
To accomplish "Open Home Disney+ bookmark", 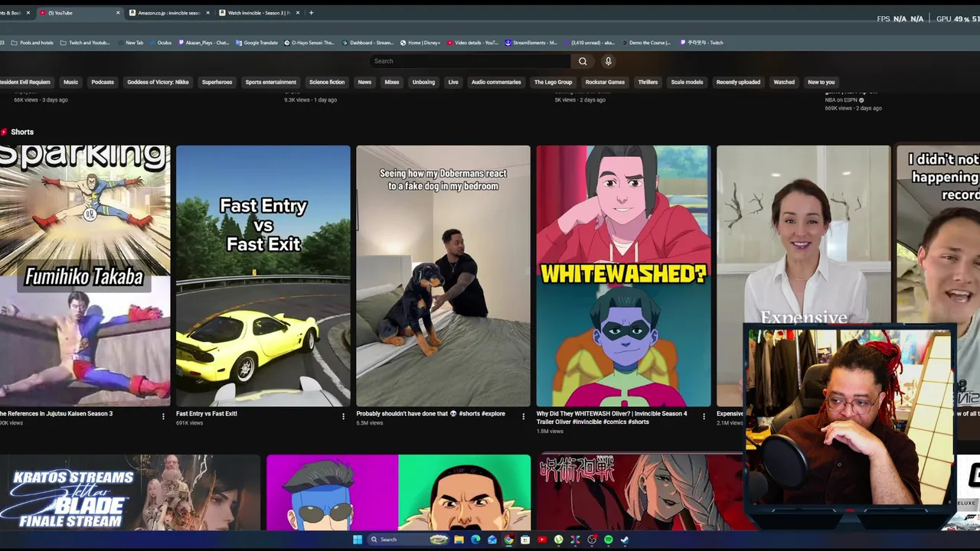I will pos(420,43).
